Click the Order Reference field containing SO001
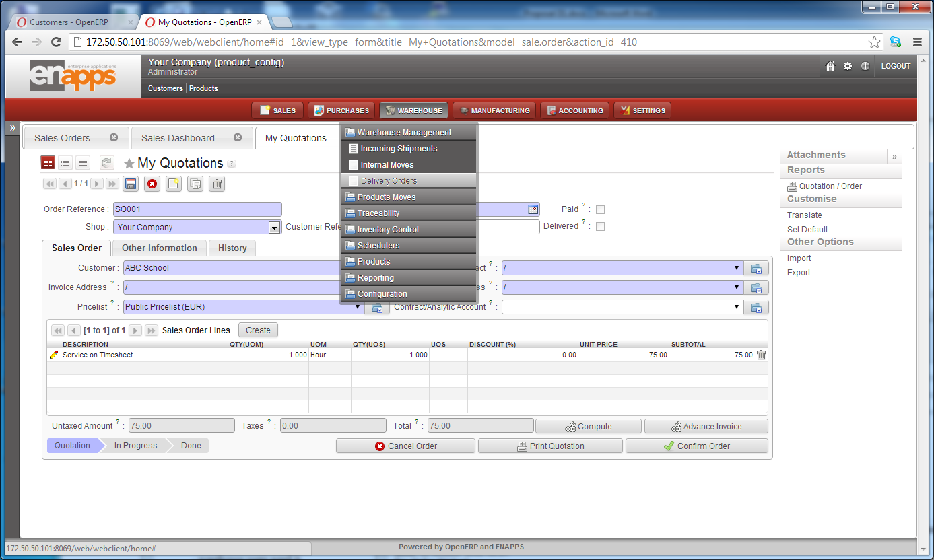 [197, 209]
